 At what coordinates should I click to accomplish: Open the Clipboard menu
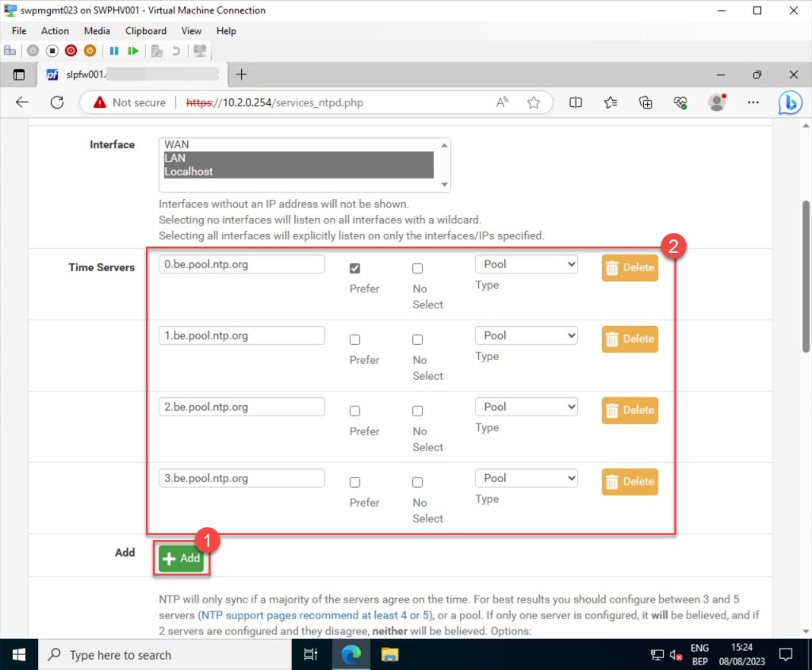pyautogui.click(x=146, y=31)
